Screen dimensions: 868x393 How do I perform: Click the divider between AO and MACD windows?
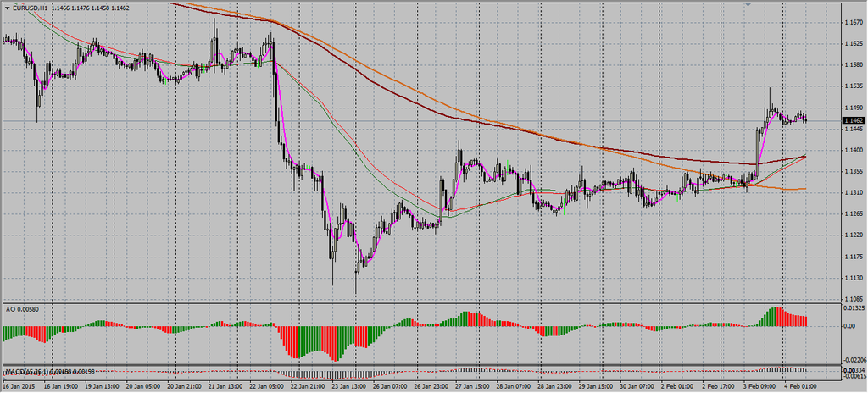[x=424, y=365]
